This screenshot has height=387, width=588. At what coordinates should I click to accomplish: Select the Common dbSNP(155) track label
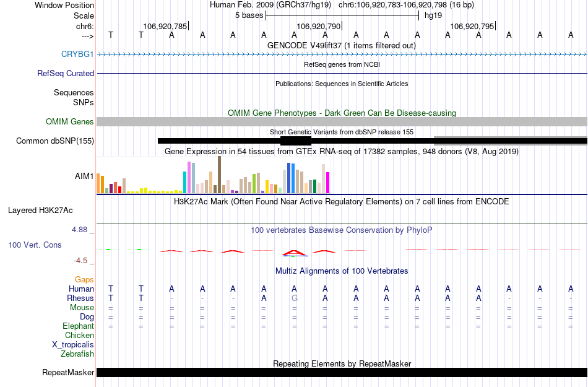pyautogui.click(x=55, y=141)
